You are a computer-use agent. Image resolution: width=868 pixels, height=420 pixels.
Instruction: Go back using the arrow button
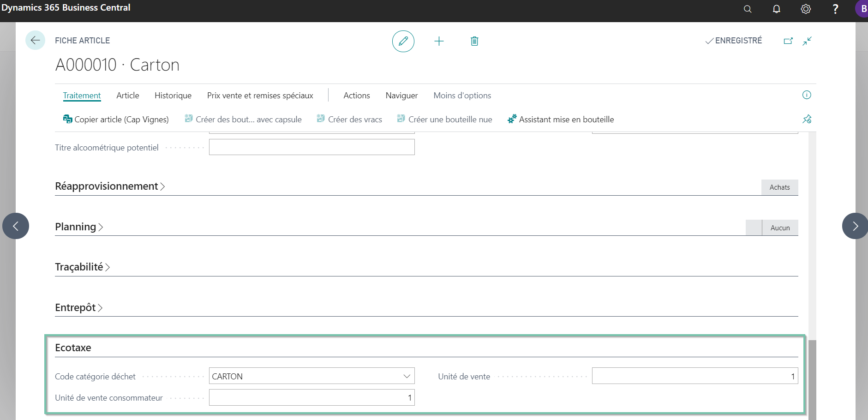(x=35, y=41)
